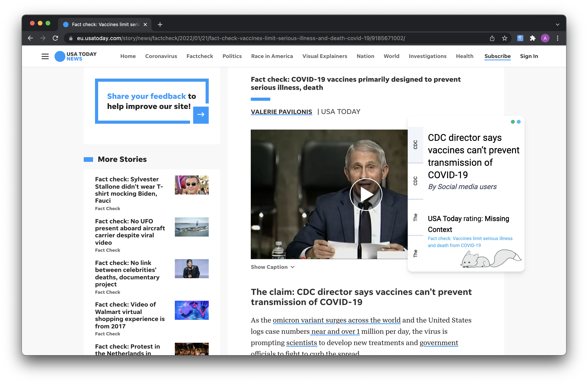Screen dimensions: 588x384
Task: Expand Show Caption under video
Action: [x=272, y=267]
